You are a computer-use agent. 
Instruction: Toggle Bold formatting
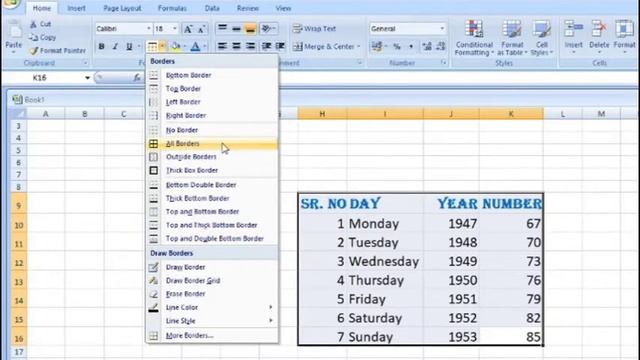tap(101, 47)
